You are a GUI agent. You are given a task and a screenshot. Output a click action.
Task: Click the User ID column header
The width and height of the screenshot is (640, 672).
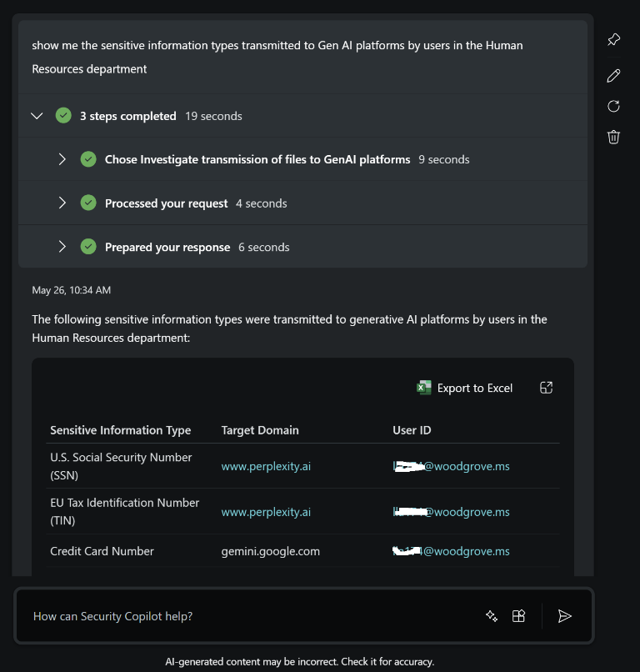pos(412,430)
